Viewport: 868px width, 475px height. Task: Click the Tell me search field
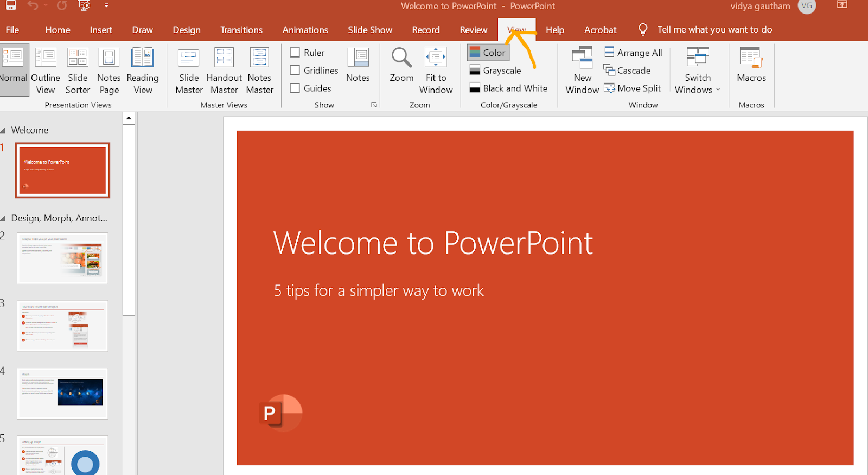coord(714,29)
